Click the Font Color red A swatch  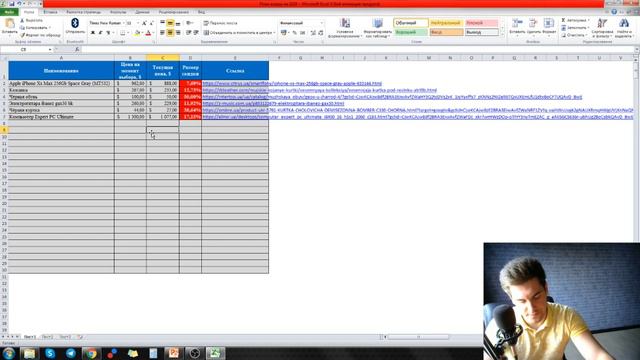tap(148, 32)
